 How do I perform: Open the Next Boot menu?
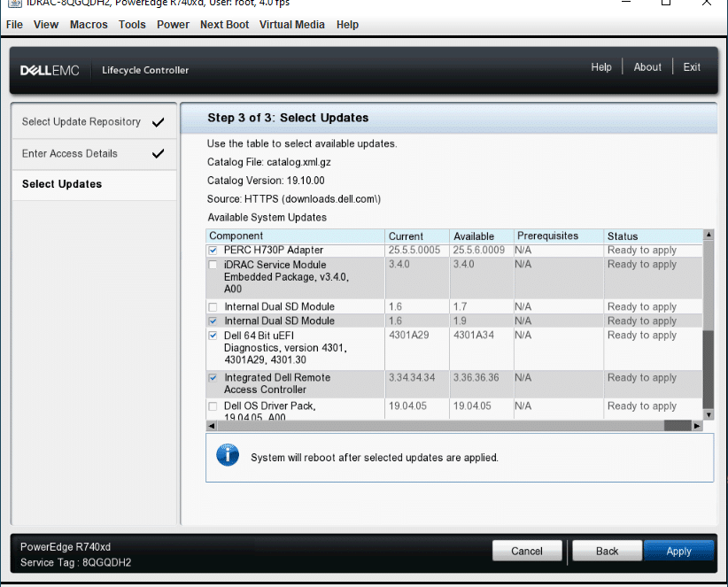pos(224,25)
